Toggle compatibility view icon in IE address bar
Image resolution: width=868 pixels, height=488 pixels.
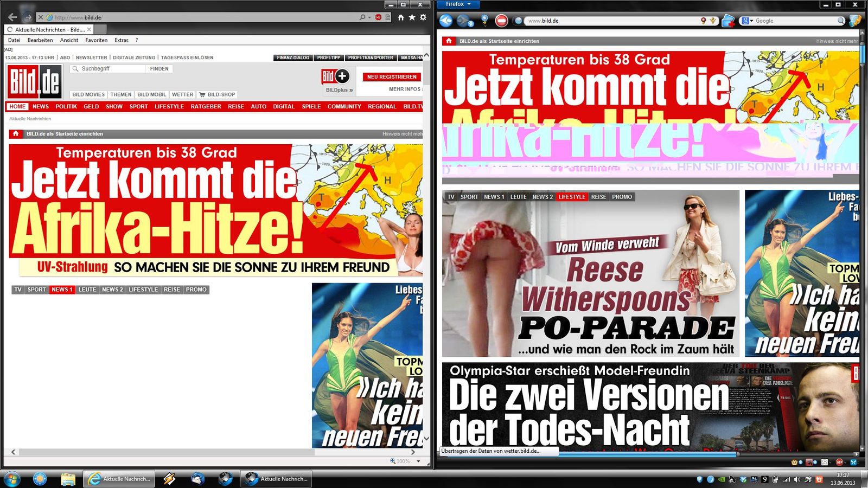[387, 17]
